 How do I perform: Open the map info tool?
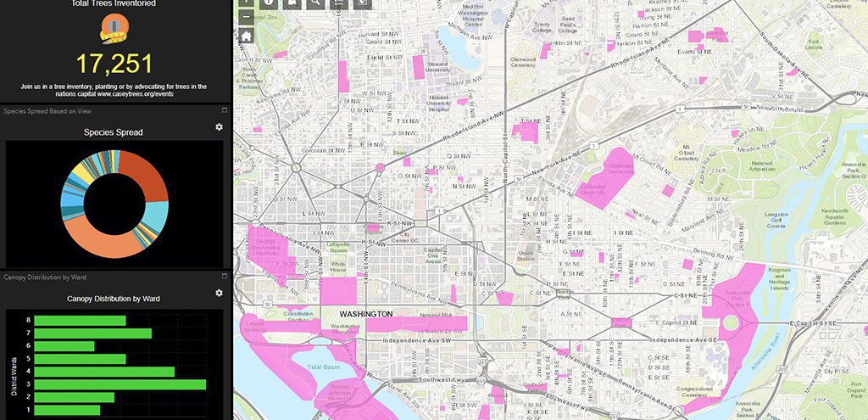[269, 3]
